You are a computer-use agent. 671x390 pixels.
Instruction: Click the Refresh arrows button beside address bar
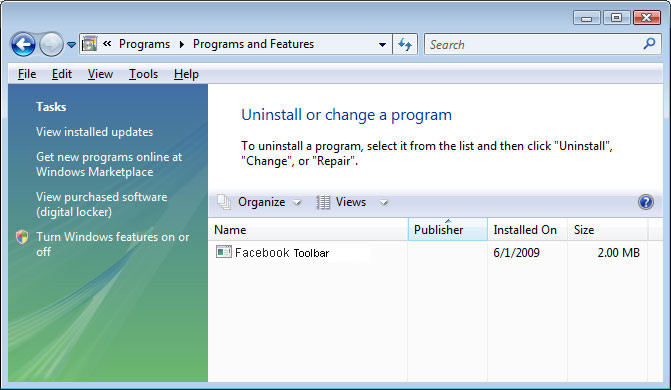405,44
